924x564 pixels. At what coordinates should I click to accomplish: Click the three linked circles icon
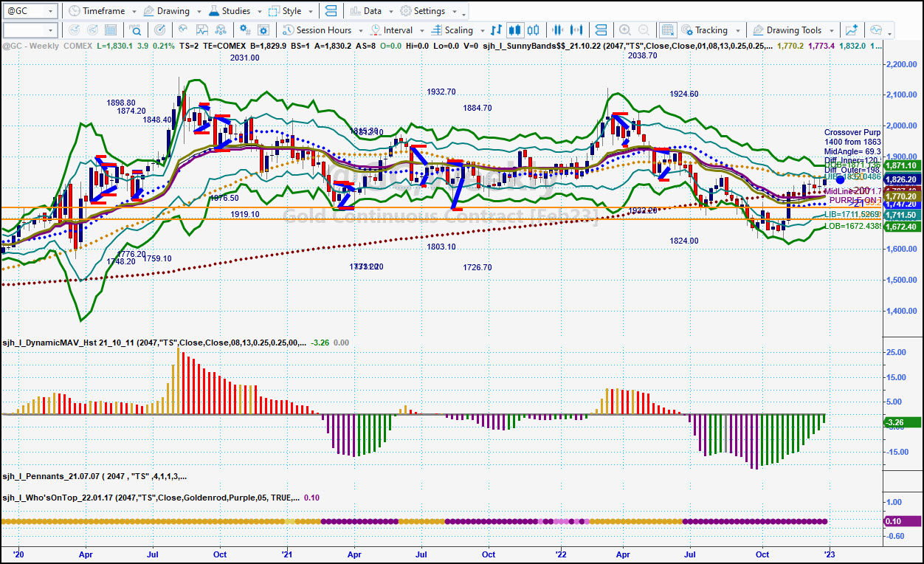(x=221, y=30)
